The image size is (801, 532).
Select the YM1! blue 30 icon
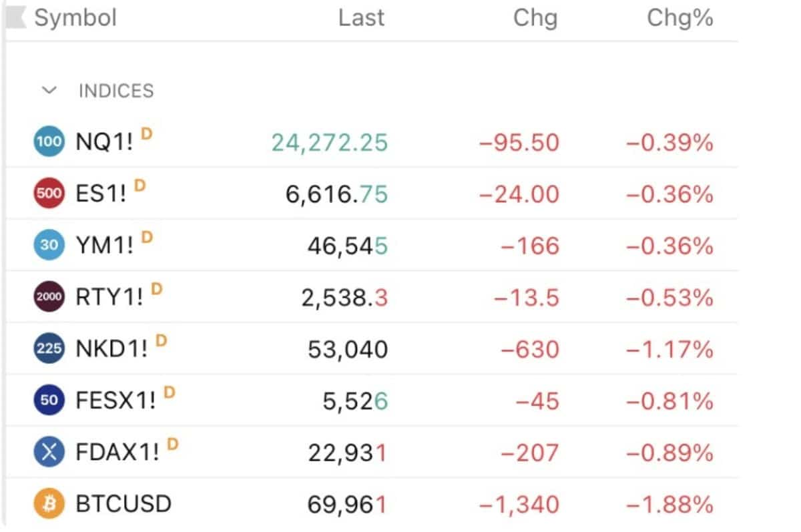click(49, 246)
